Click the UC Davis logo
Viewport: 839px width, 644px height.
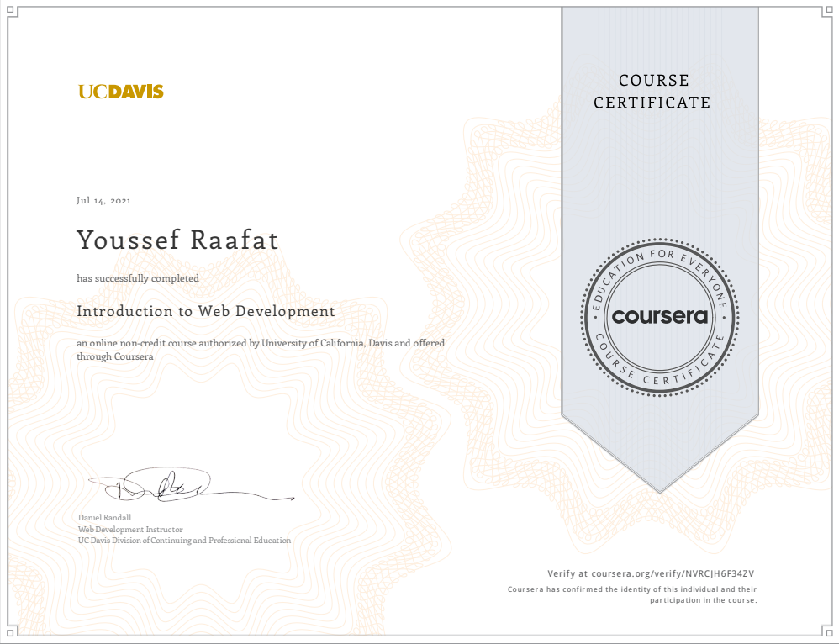click(x=121, y=92)
